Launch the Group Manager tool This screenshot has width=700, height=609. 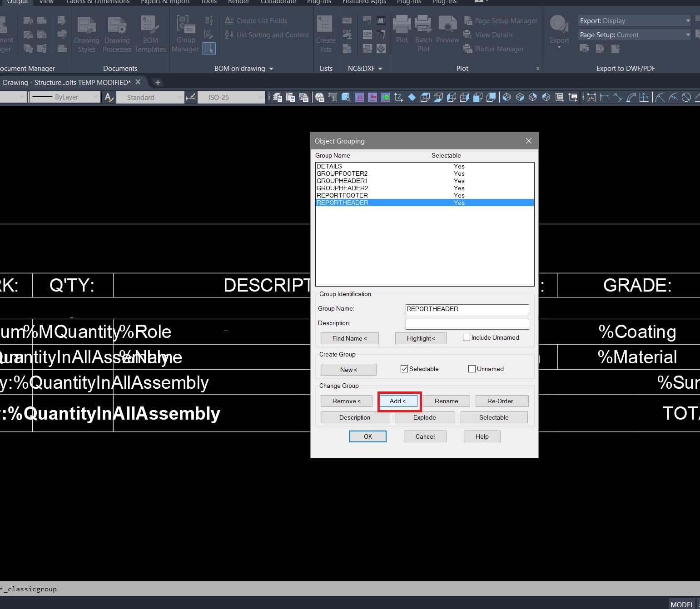[185, 34]
